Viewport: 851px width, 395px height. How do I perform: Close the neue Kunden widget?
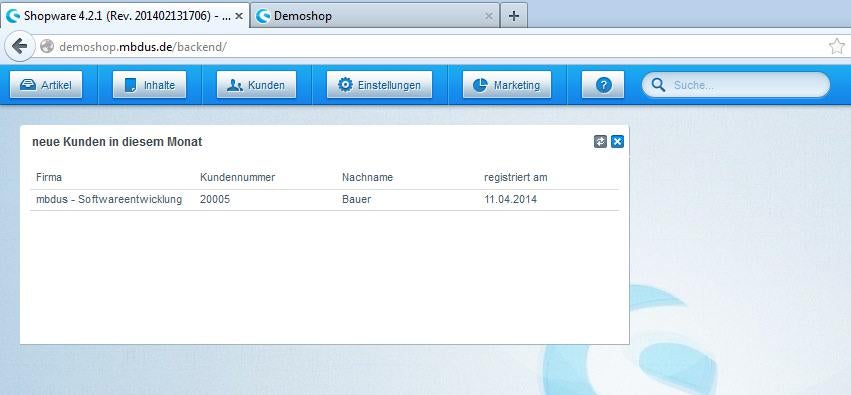617,142
